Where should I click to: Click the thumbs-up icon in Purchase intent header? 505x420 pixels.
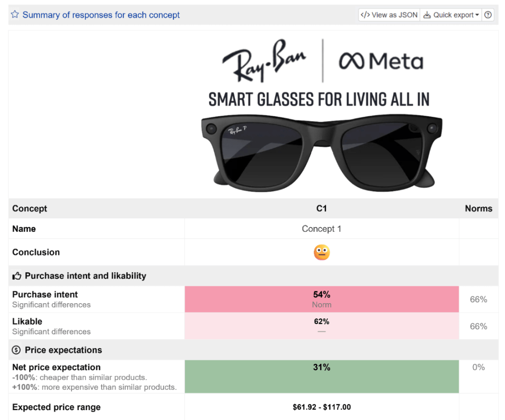click(x=16, y=276)
